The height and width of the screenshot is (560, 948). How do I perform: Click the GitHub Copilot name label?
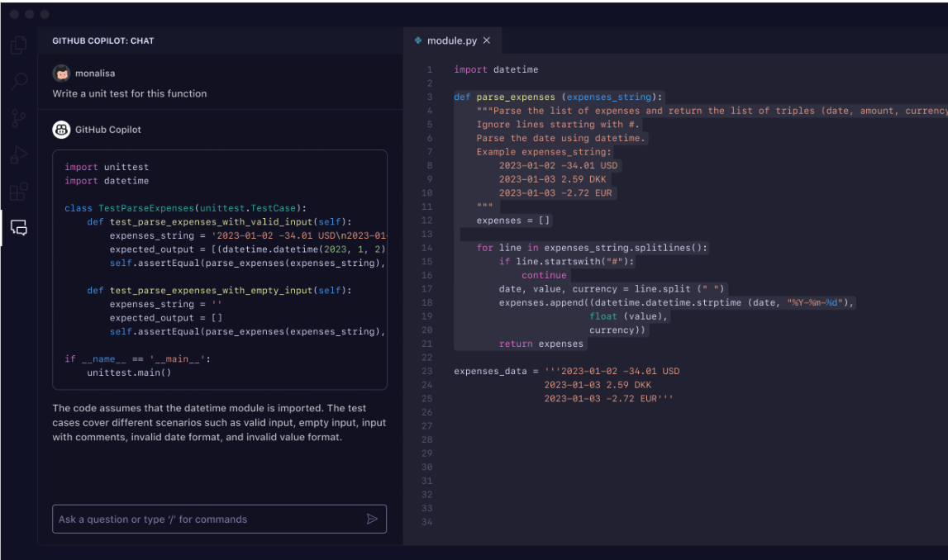[x=108, y=130]
